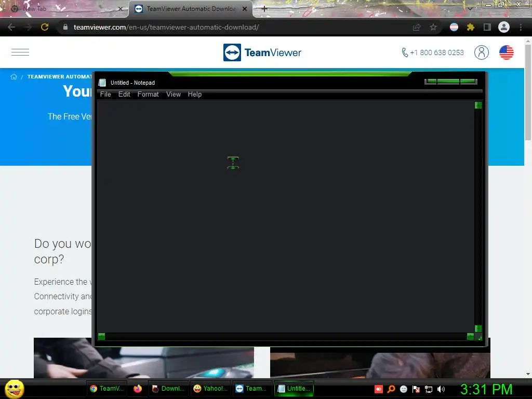Image resolution: width=532 pixels, height=399 pixels.
Task: Open the flag security alert tray icon
Action: click(416, 389)
